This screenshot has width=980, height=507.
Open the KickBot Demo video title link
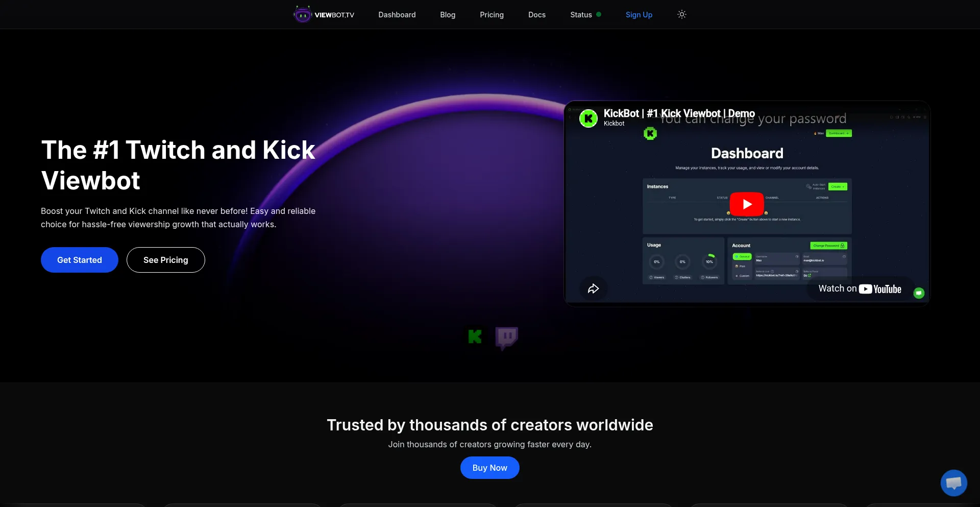(x=679, y=113)
